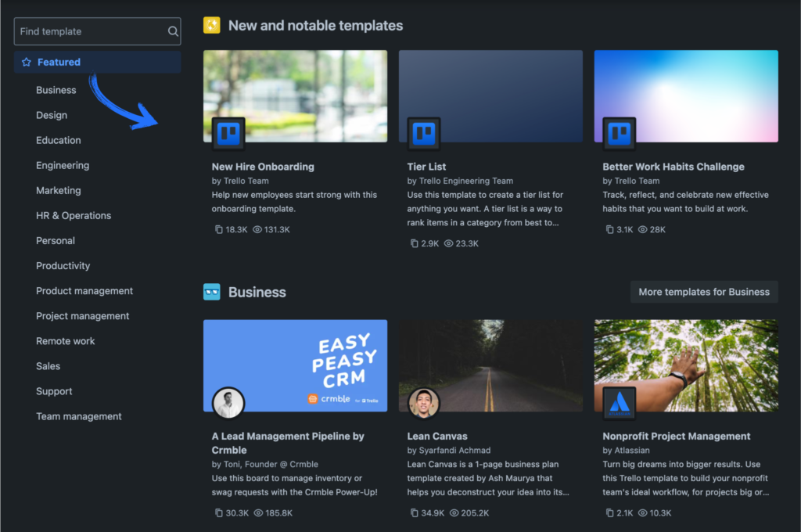Click the Atlassian logo on Nonprofit Project Management

[x=620, y=403]
